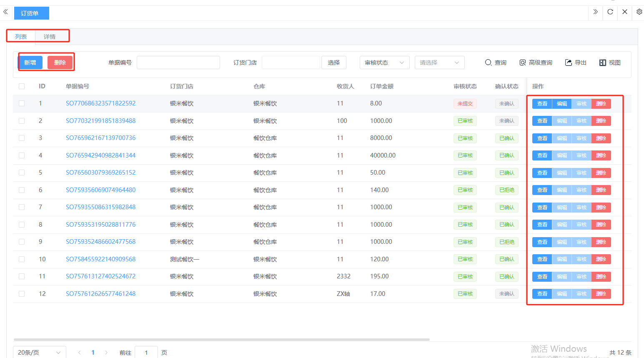The height and width of the screenshot is (358, 644).
Task: Check the checkbox for row ID 3
Action: tap(22, 138)
